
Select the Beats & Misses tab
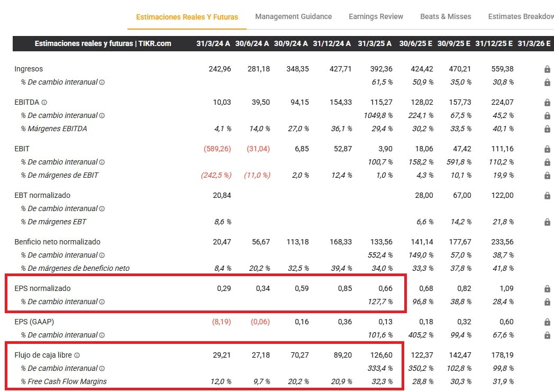coord(446,16)
